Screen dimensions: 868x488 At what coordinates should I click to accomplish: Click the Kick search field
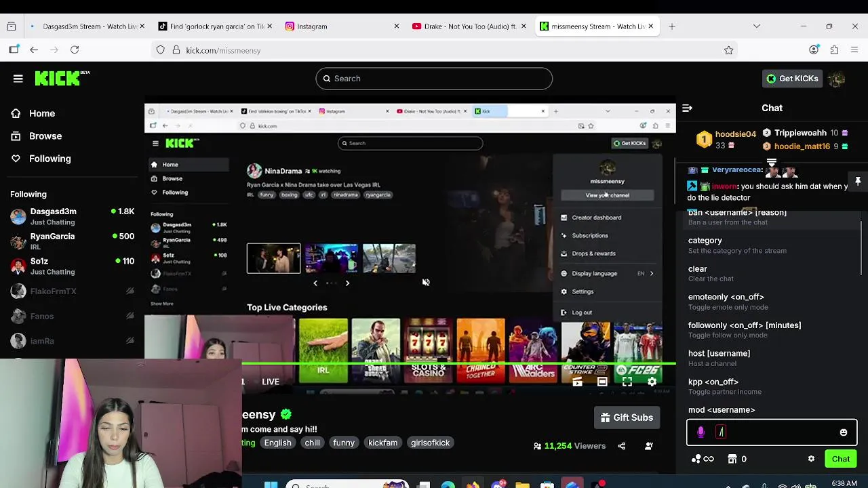coord(434,79)
